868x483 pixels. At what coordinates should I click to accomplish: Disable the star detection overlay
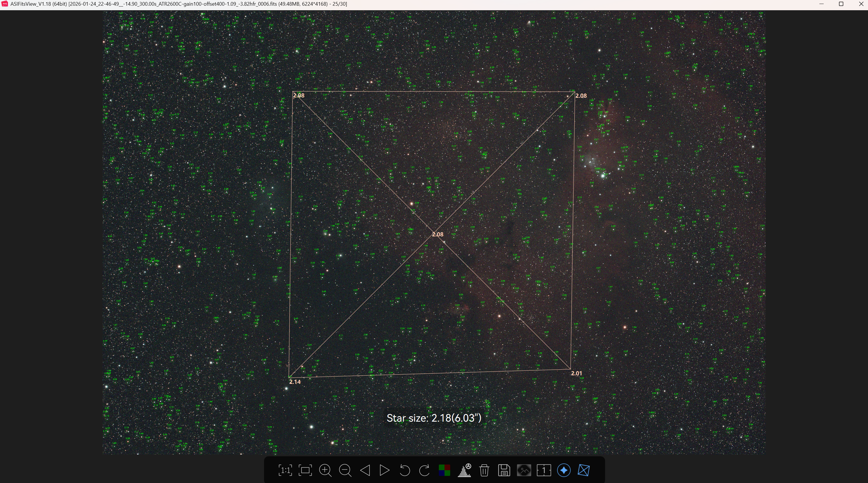[564, 470]
